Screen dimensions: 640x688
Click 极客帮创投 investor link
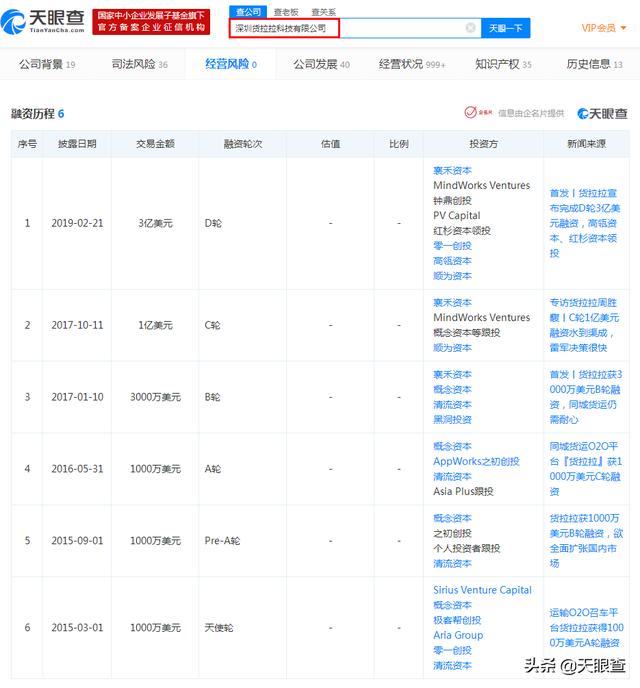457,620
